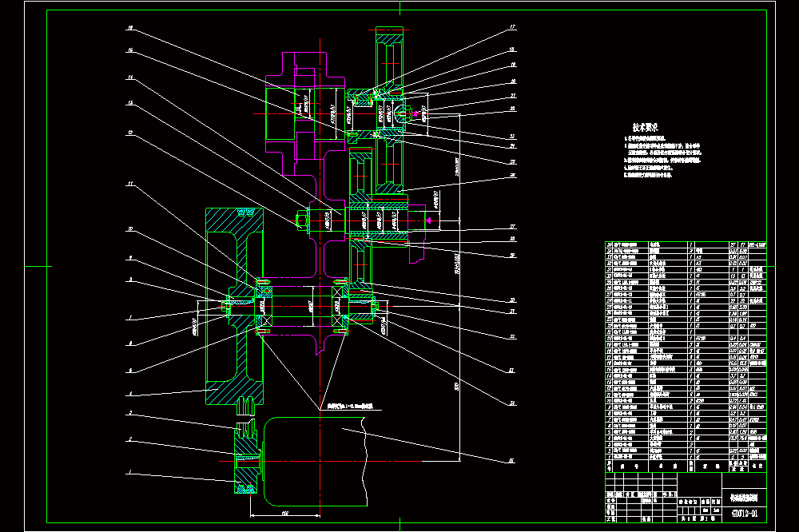Select the drawing number GDJ12-01 in title block
Screen dimensions: 799x532
[745, 513]
